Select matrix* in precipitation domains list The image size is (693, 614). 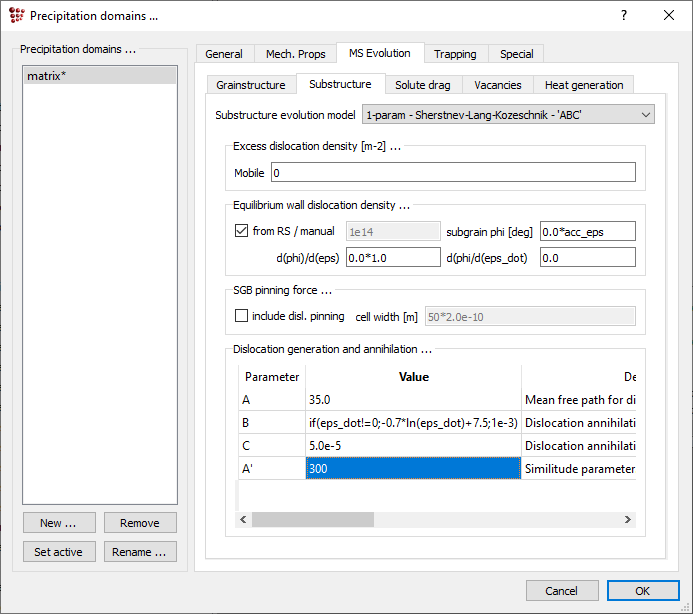click(98, 75)
